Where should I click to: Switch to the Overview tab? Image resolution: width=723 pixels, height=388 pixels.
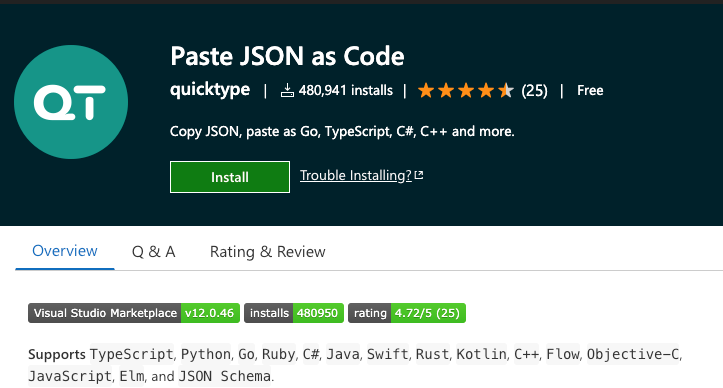click(65, 251)
